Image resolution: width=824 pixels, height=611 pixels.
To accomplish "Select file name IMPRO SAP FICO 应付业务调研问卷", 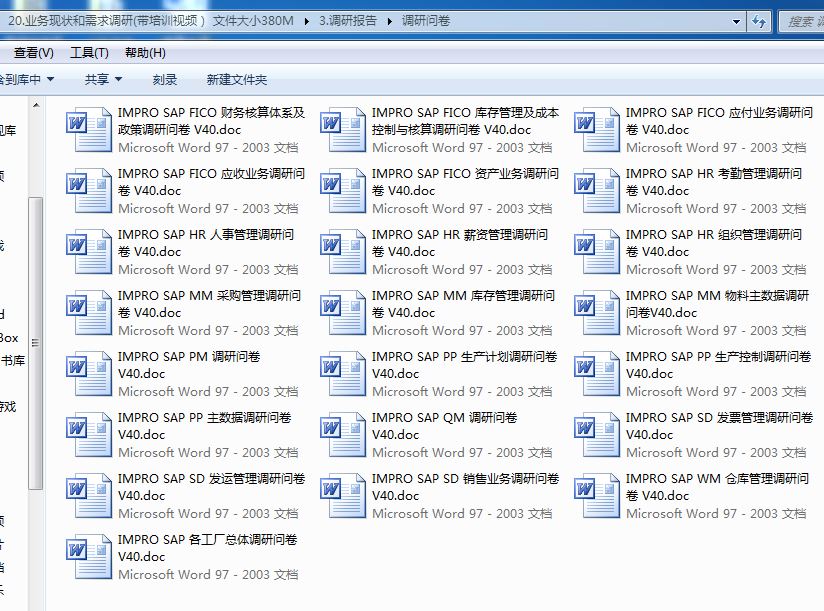I will [x=719, y=121].
